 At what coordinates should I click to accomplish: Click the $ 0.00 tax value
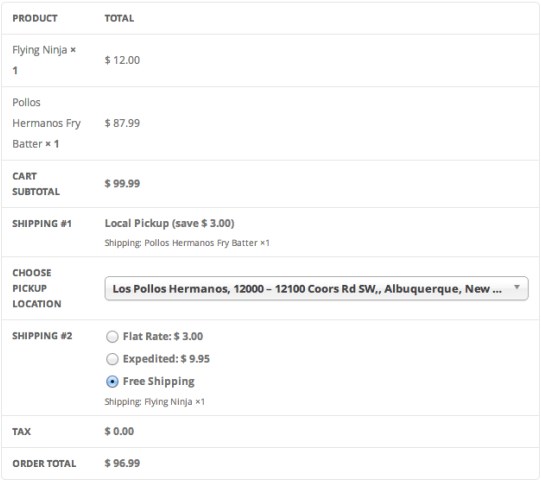pos(119,431)
